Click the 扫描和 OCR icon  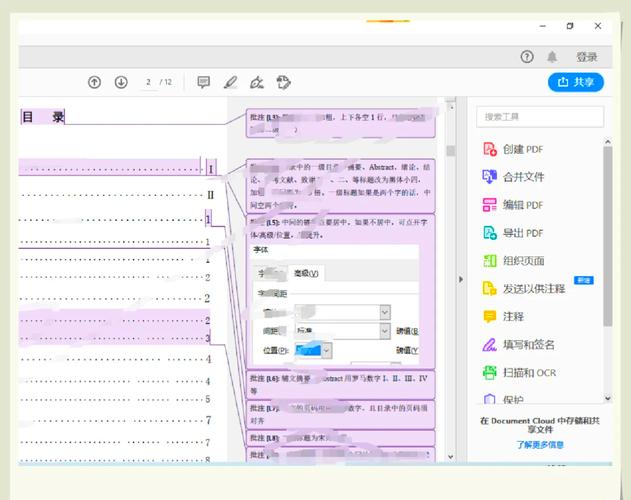(489, 372)
